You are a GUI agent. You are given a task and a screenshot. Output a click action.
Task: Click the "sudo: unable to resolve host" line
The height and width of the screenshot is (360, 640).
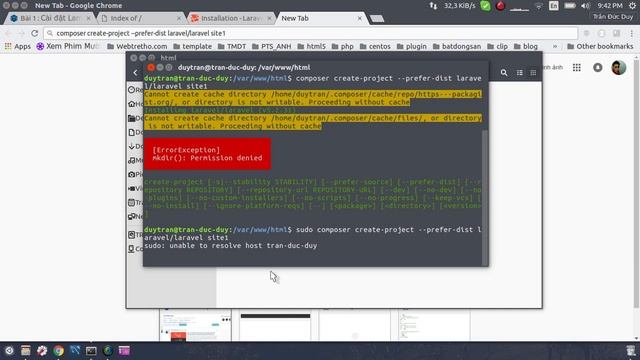231,246
